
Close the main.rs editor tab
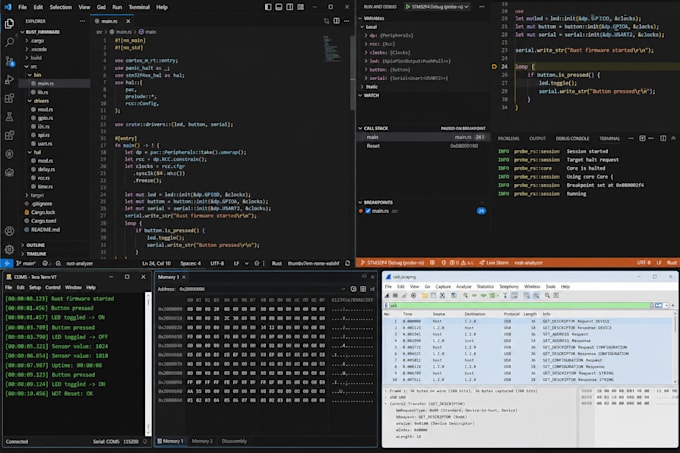point(128,21)
